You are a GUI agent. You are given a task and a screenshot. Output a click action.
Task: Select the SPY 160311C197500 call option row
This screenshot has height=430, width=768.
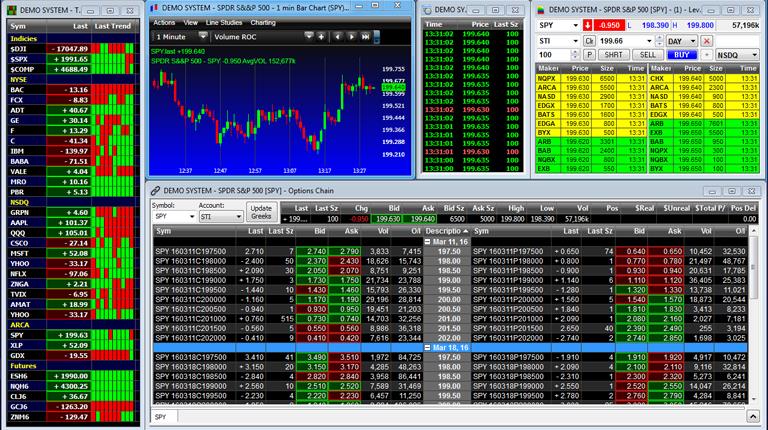point(288,251)
